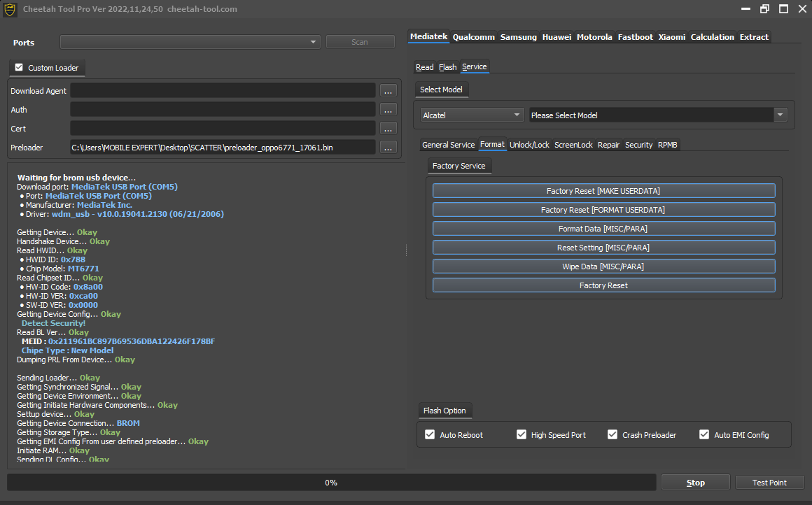This screenshot has width=812, height=505.
Task: Switch to the Fastboot tab
Action: tap(636, 37)
